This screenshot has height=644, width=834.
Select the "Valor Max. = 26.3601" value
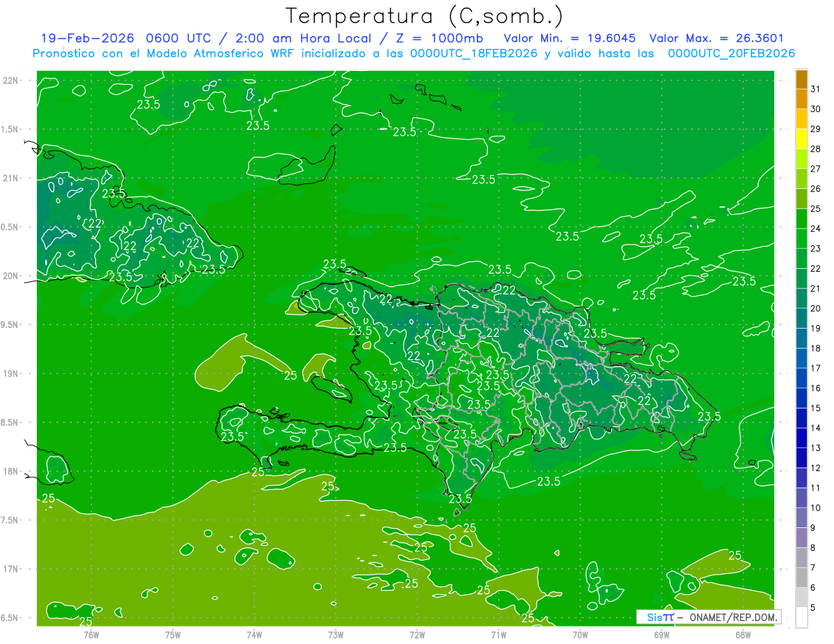click(x=717, y=38)
